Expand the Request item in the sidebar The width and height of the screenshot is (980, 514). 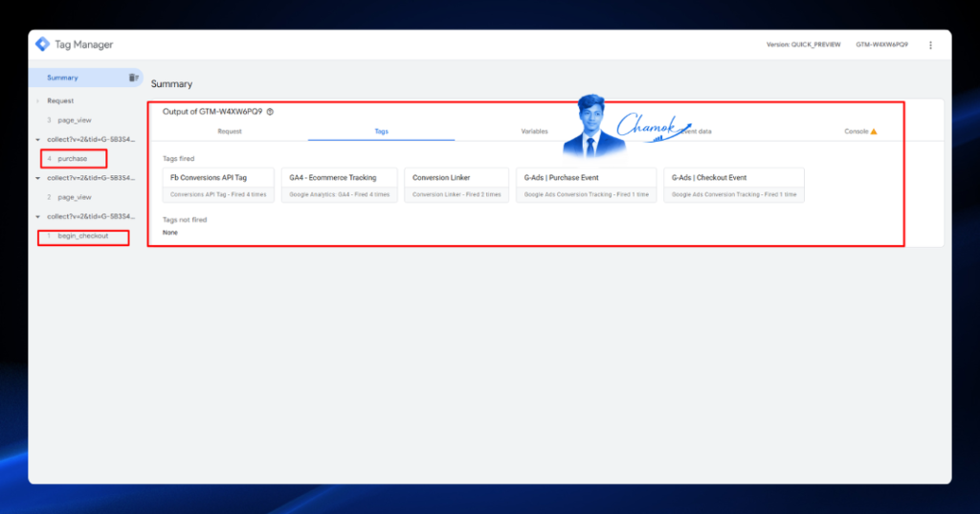click(38, 101)
